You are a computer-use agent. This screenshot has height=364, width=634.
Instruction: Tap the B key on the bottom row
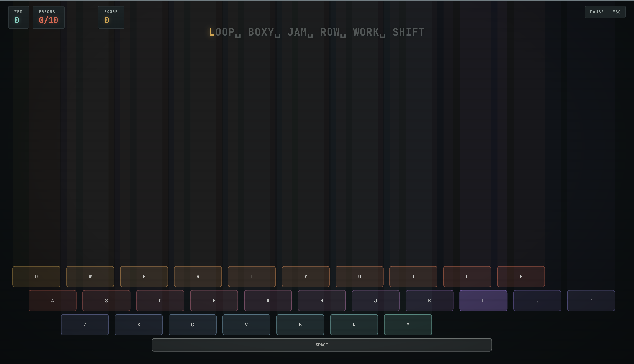(x=300, y=325)
